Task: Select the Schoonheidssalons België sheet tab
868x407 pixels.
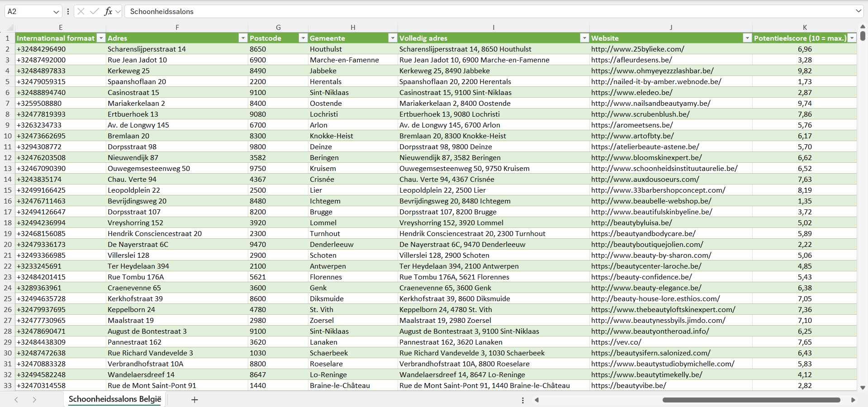Action: pyautogui.click(x=115, y=399)
